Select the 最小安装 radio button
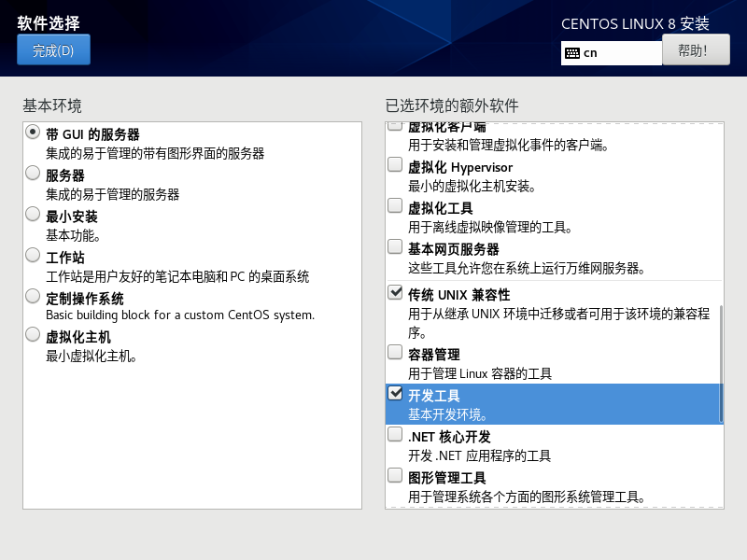The image size is (747, 560). 33,214
